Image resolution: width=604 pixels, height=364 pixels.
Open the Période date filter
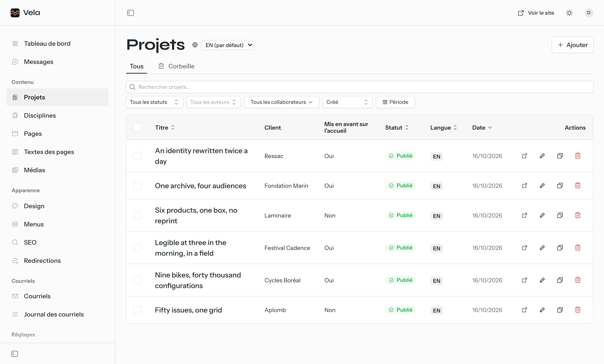point(395,102)
